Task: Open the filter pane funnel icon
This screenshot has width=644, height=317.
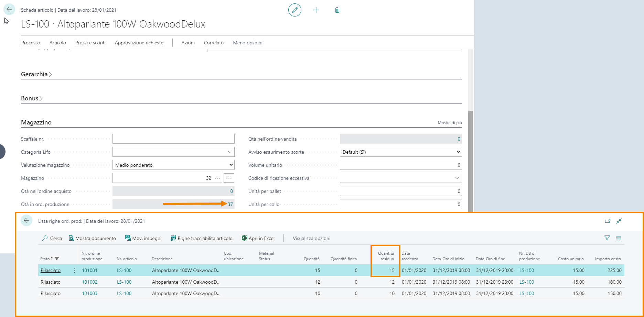Action: (x=607, y=238)
